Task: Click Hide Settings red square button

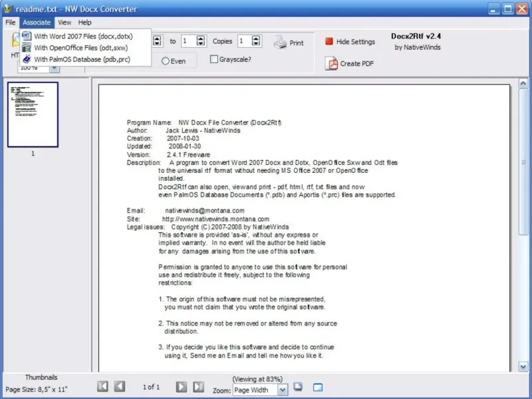Action: 350,42
